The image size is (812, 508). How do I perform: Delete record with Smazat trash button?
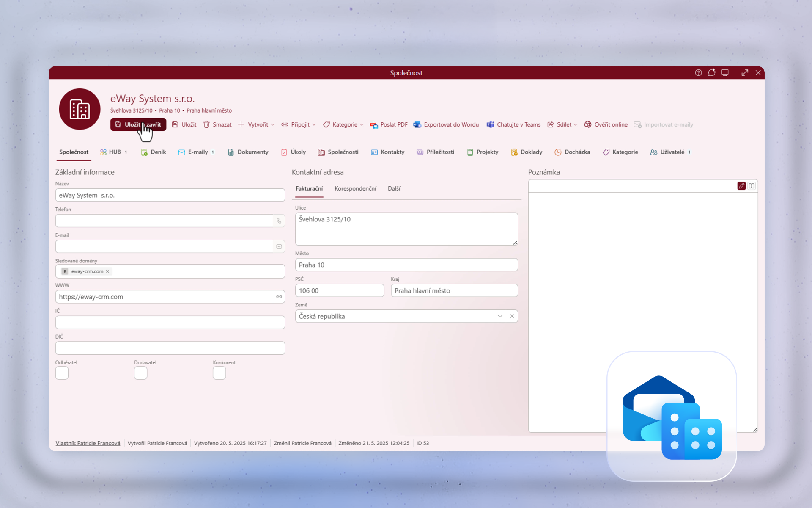[x=217, y=124]
